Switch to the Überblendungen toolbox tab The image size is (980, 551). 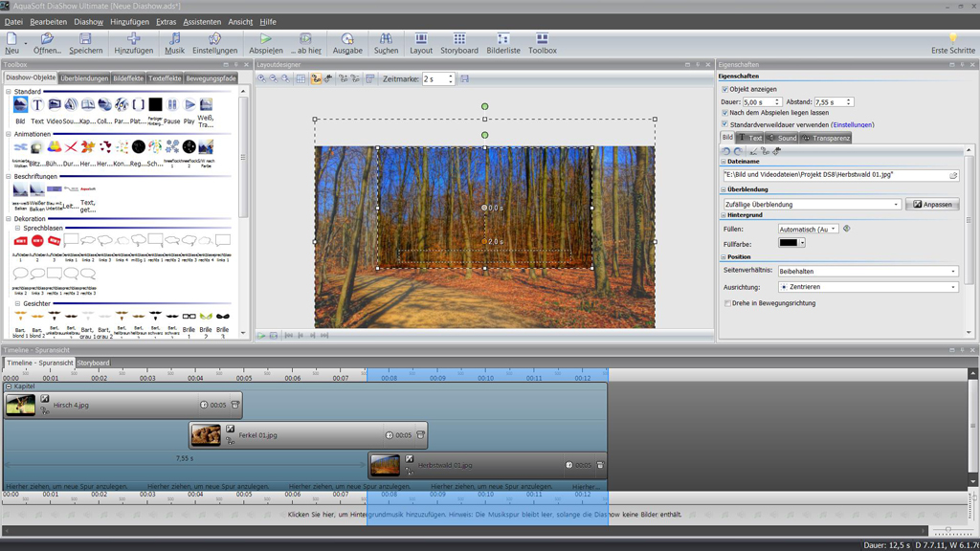[x=84, y=78]
